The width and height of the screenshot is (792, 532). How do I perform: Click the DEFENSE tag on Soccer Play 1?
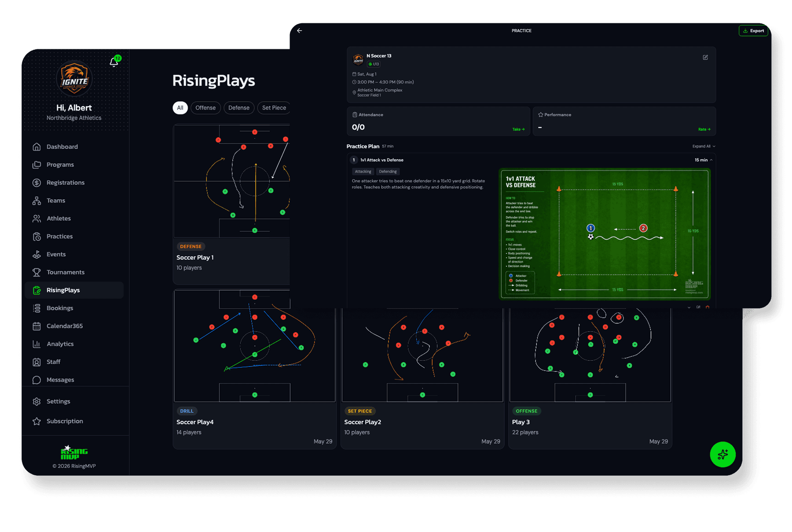pyautogui.click(x=191, y=246)
